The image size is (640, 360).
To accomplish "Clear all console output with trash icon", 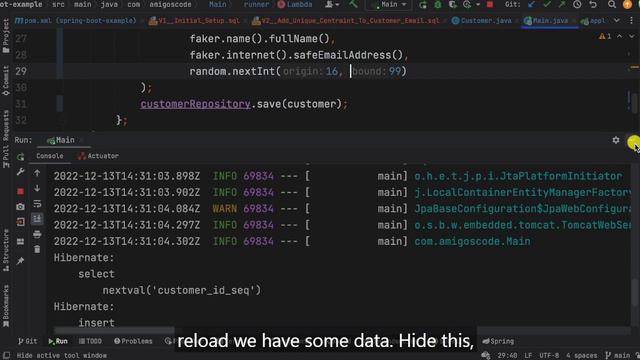I will [x=37, y=249].
